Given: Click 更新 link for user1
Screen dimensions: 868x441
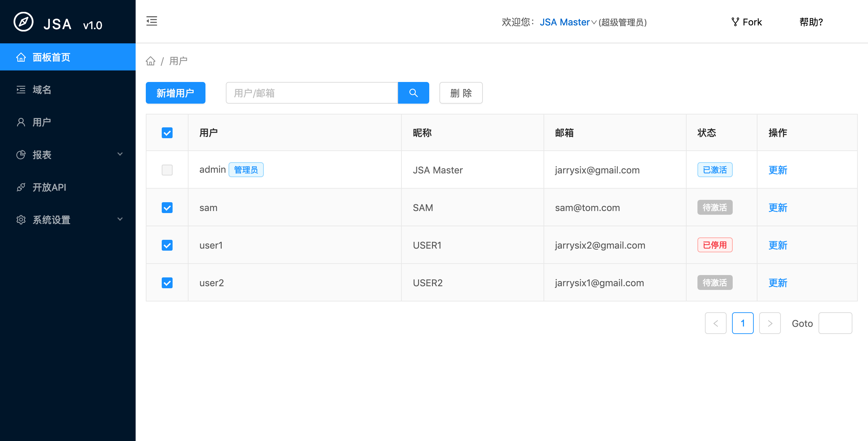Looking at the screenshot, I should coord(777,245).
